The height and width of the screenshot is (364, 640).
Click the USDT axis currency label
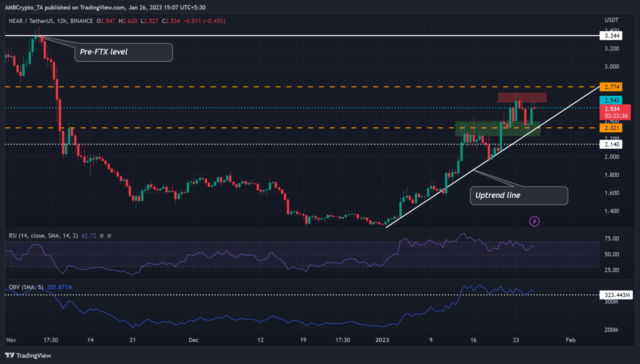pos(611,20)
